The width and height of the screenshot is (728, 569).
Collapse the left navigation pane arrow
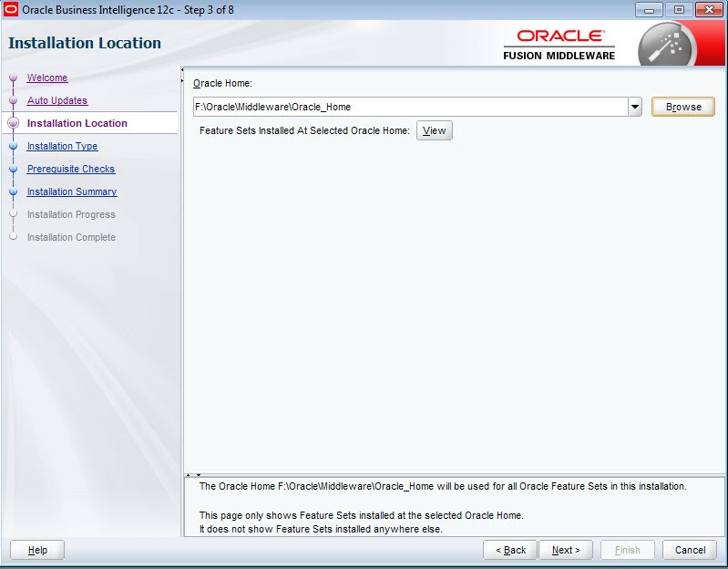182,69
